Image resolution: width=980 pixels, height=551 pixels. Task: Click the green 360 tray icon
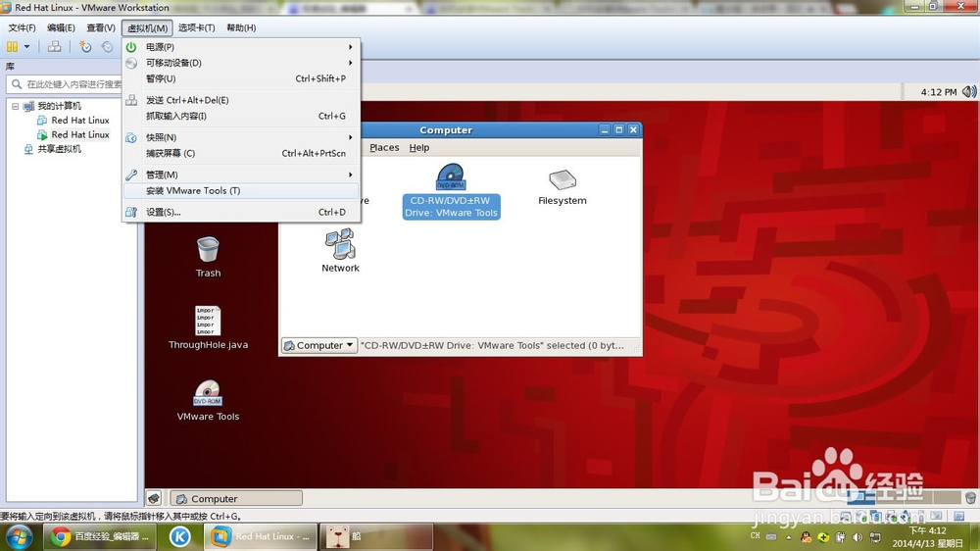(824, 537)
